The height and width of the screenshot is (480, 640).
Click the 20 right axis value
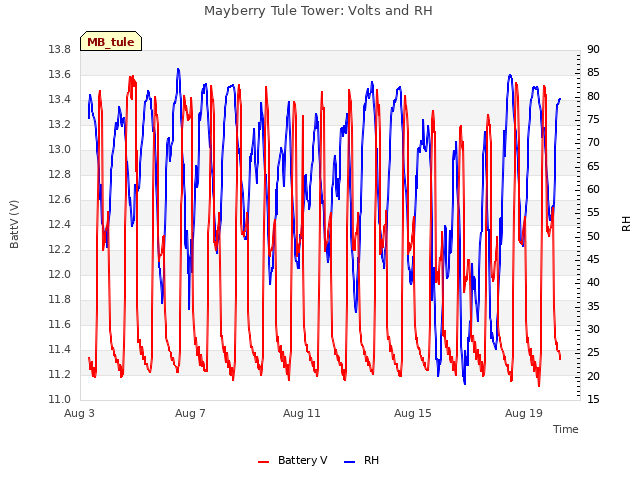coord(593,376)
